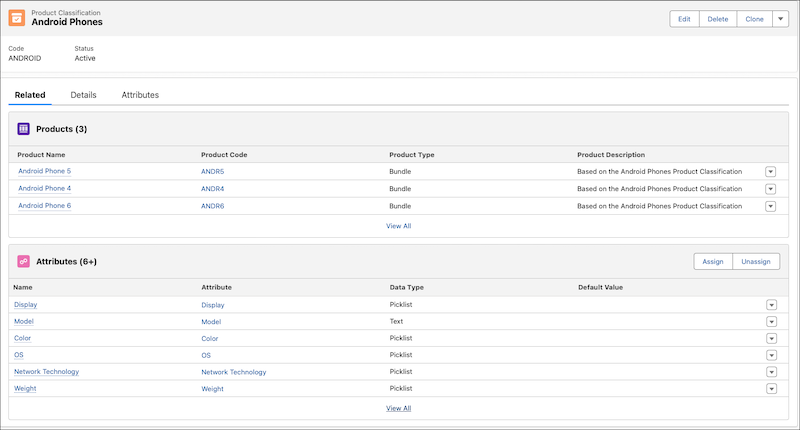Click the Default Value column header

click(601, 288)
